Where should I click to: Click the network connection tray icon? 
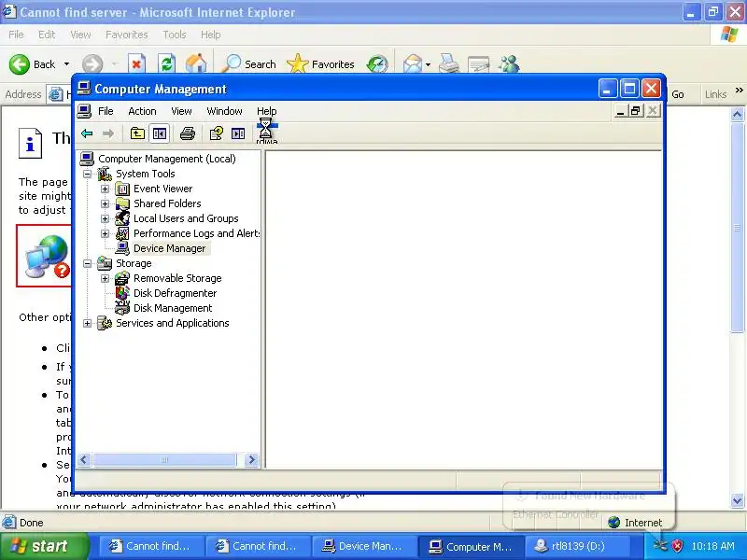pos(660,545)
